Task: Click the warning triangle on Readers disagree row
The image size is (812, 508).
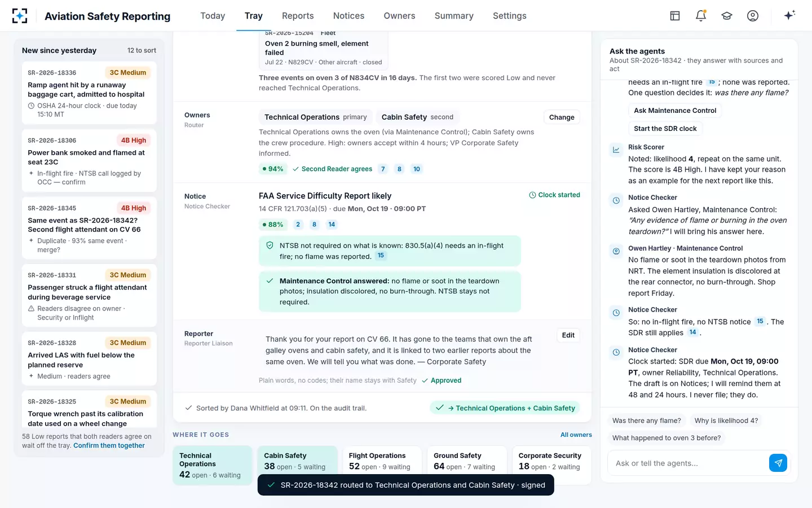Action: pyautogui.click(x=31, y=309)
